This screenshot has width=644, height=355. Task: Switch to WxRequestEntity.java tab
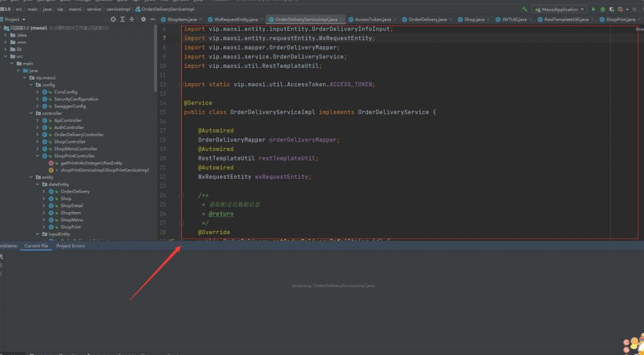(x=236, y=20)
